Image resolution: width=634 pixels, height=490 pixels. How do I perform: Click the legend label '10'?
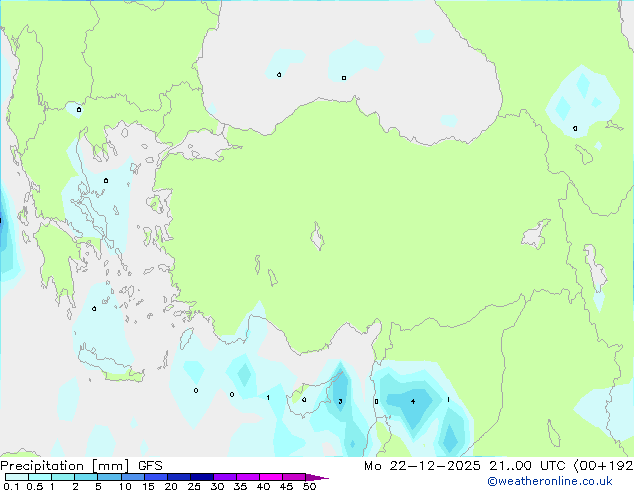point(125,486)
